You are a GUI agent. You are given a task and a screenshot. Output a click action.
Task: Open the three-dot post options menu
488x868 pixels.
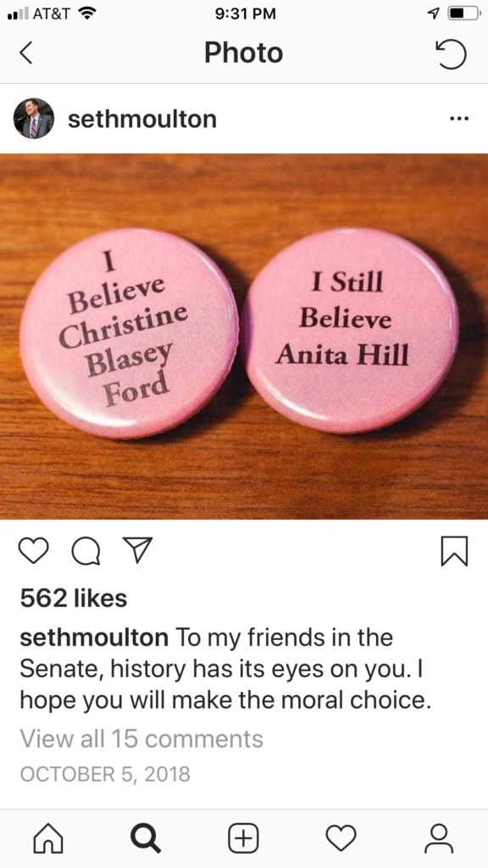(459, 119)
